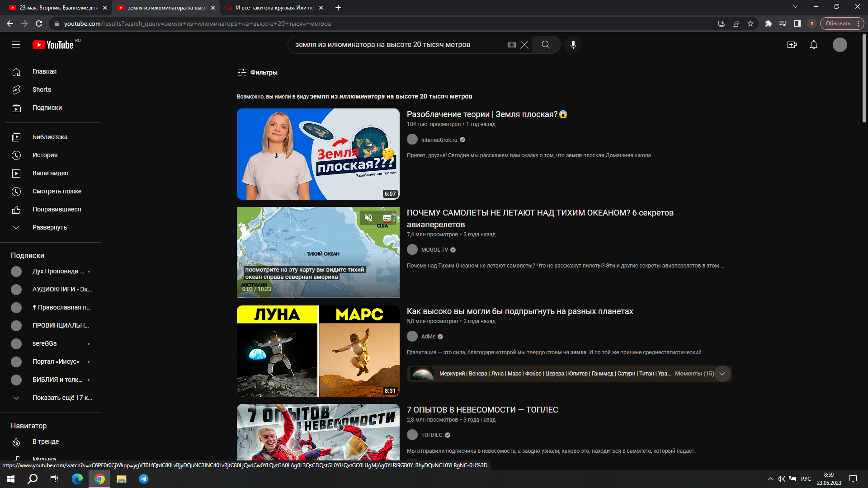Open the Create video camera icon

[x=792, y=45]
